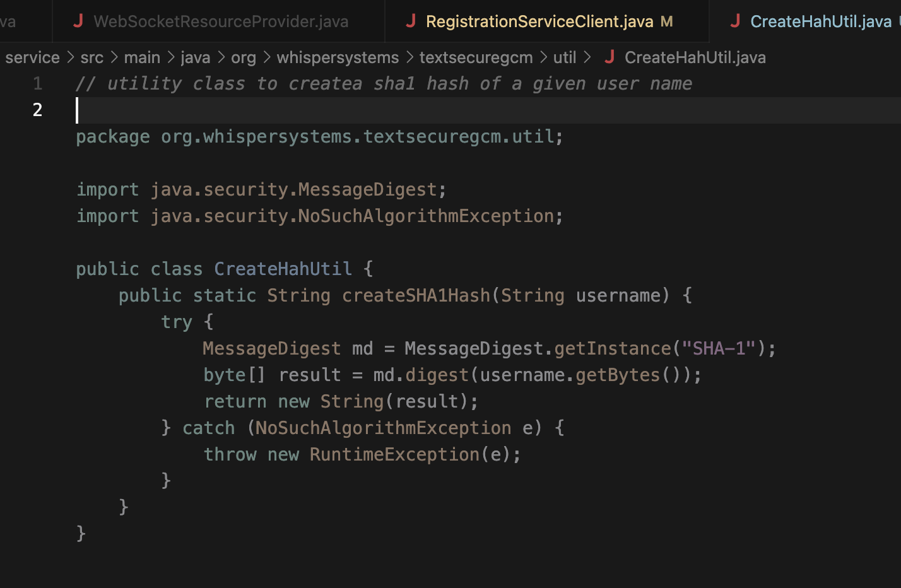Click 'NoSuchAlgorithmException' in import statement
The image size is (901, 588).
426,216
